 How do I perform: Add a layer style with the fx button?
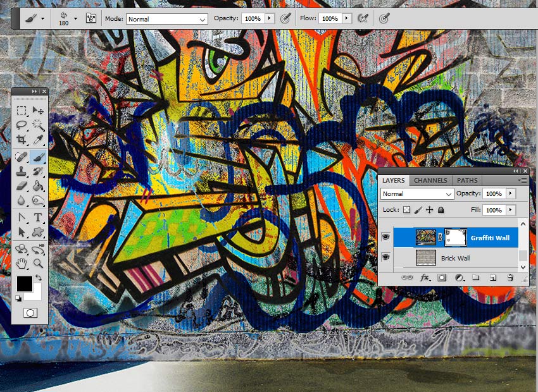click(x=424, y=277)
